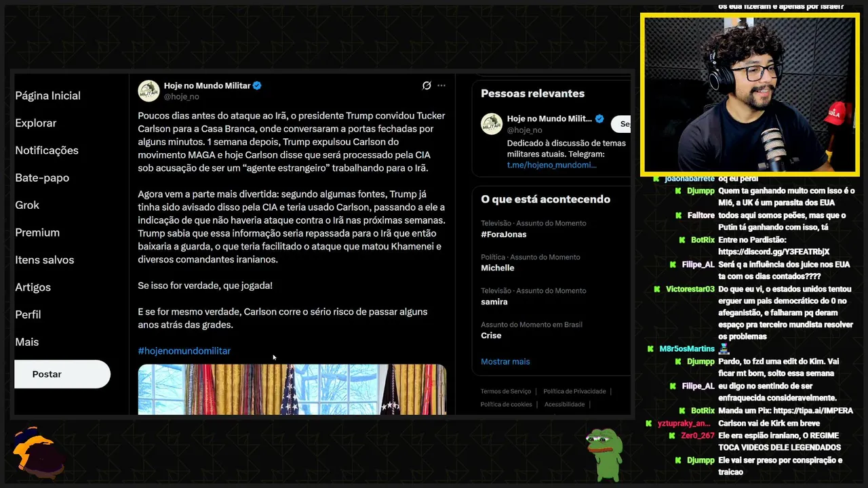Open the Política de Privacidade link

click(574, 391)
